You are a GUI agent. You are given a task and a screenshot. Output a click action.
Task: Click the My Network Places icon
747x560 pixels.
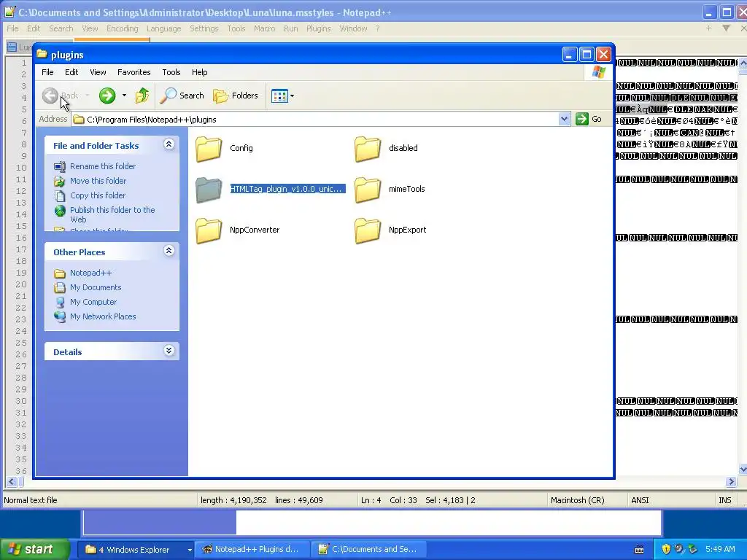pos(60,316)
